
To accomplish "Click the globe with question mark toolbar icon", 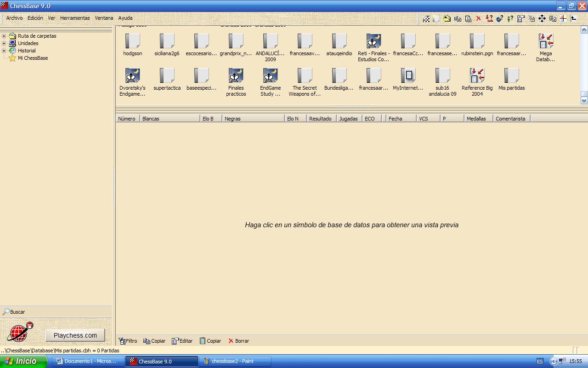I will [x=499, y=19].
